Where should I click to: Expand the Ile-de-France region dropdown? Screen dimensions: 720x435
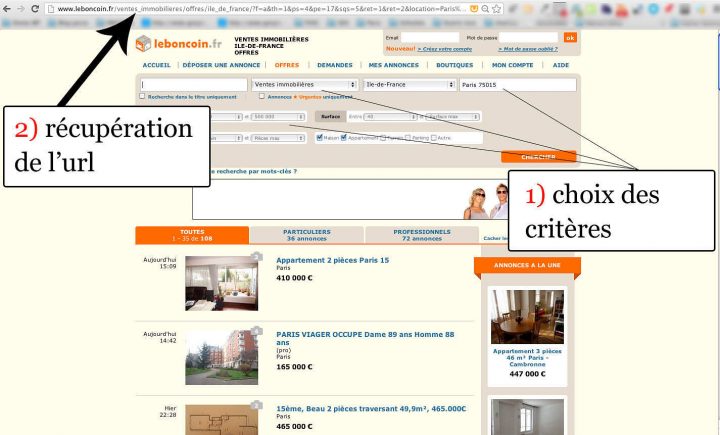407,85
